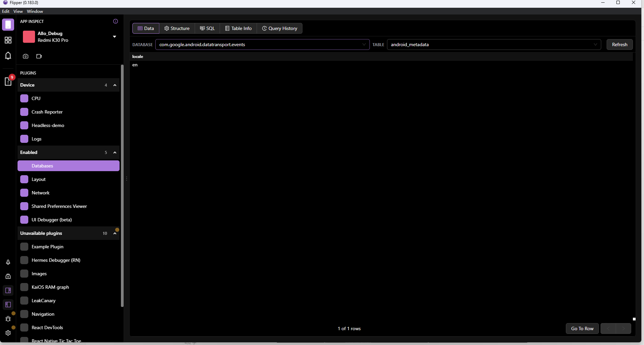Click the Go To Row button
The image size is (644, 345).
coord(582,328)
